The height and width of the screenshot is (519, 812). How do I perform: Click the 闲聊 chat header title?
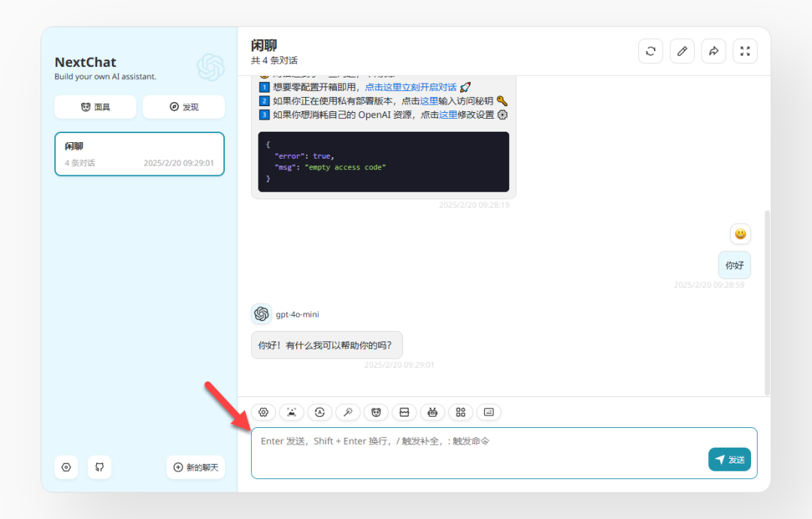coord(264,46)
